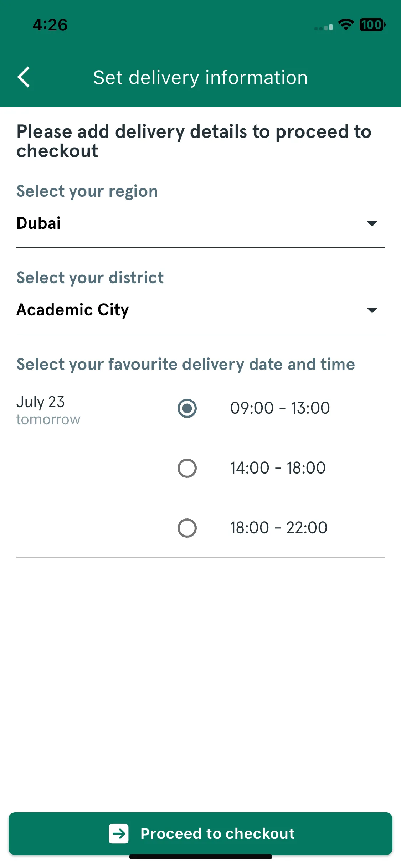Select the 14:00 - 18:00 radio button

click(x=187, y=468)
